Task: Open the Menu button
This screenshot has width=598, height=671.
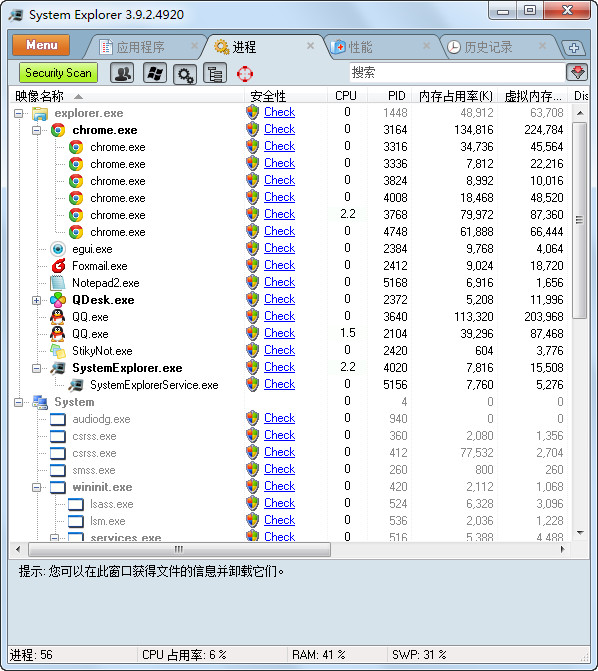Action: [41, 45]
